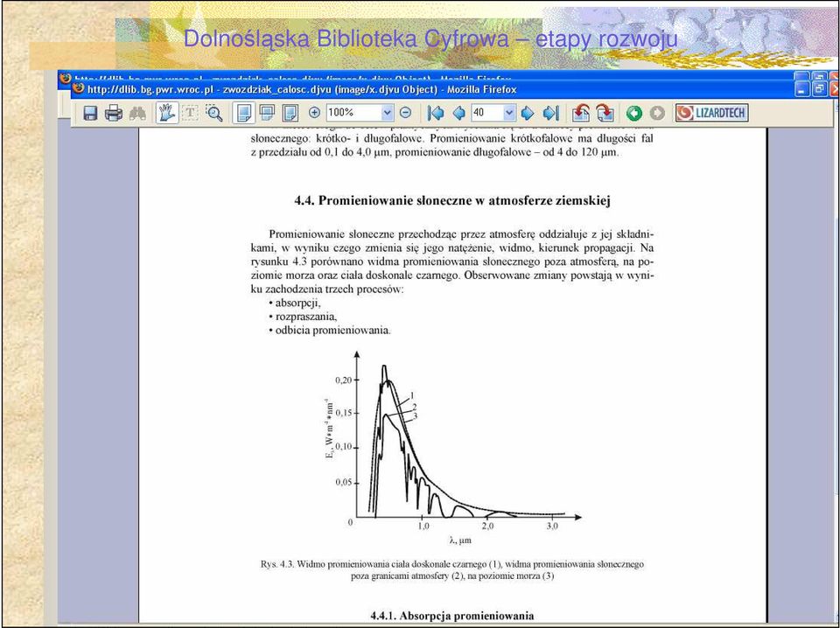Image resolution: width=840 pixels, height=628 pixels.
Task: Switch to single page layout
Action: click(244, 113)
